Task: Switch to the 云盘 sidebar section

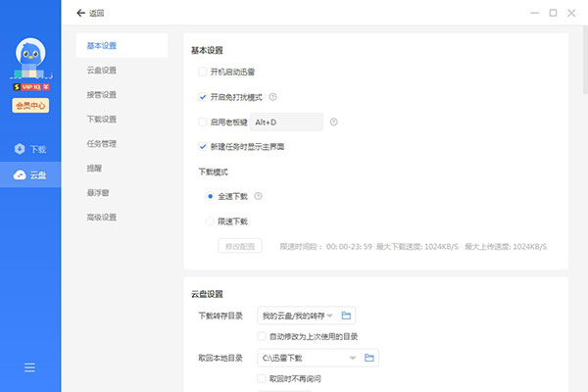Action: click(30, 174)
